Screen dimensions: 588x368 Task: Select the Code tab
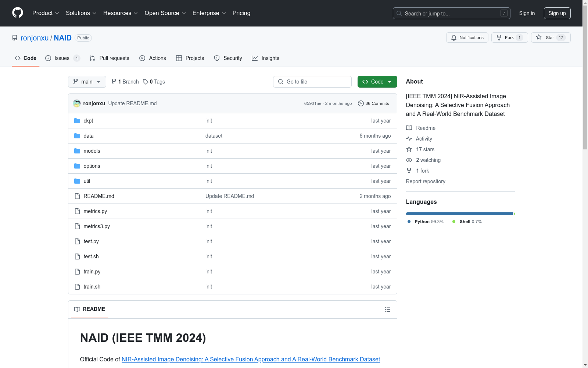tap(26, 58)
